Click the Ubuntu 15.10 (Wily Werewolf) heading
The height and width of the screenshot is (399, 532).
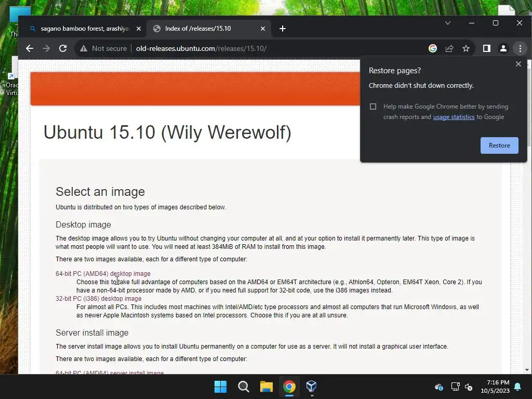(167, 132)
